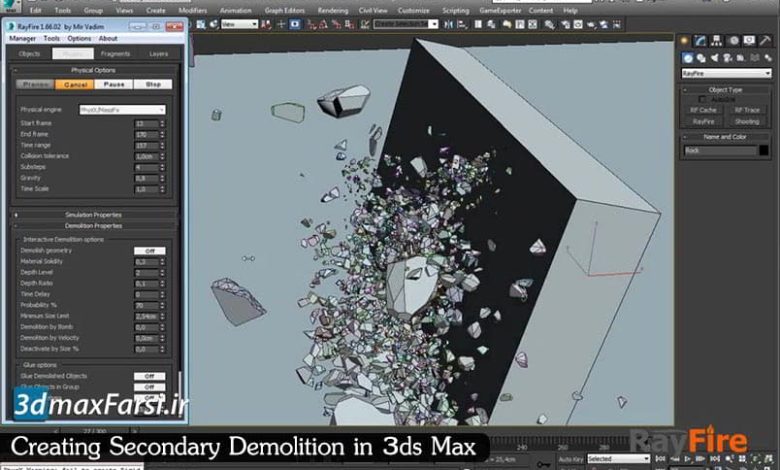Switch to the Layers tab
The height and width of the screenshot is (470, 780).
pos(158,54)
